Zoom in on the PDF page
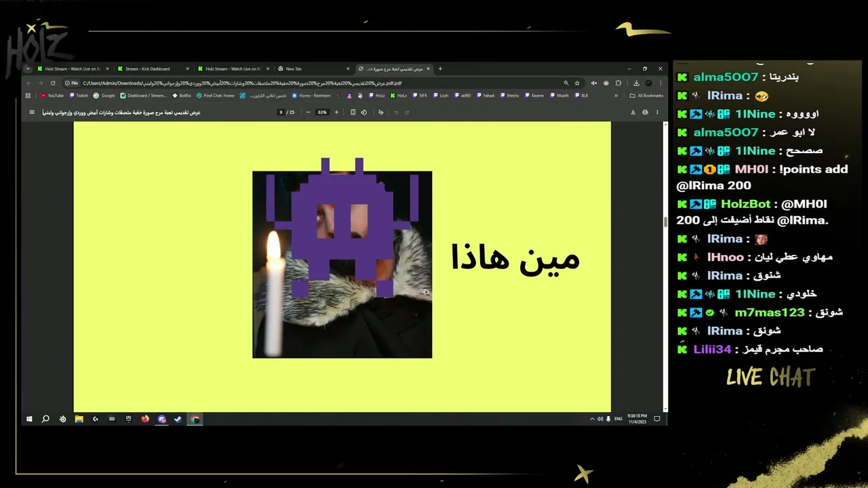The height and width of the screenshot is (488, 868). coord(336,113)
